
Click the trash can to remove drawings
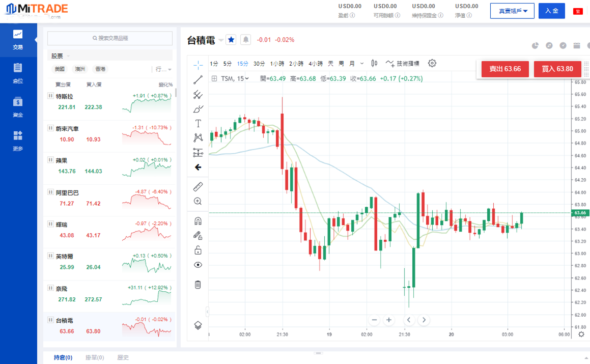(198, 285)
